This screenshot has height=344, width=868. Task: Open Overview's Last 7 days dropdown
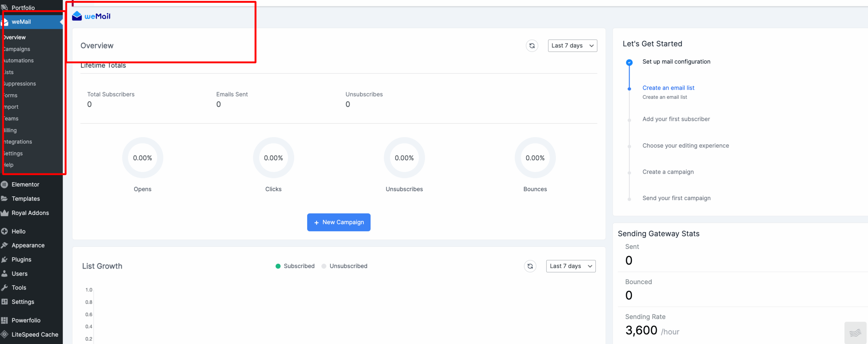(x=572, y=46)
